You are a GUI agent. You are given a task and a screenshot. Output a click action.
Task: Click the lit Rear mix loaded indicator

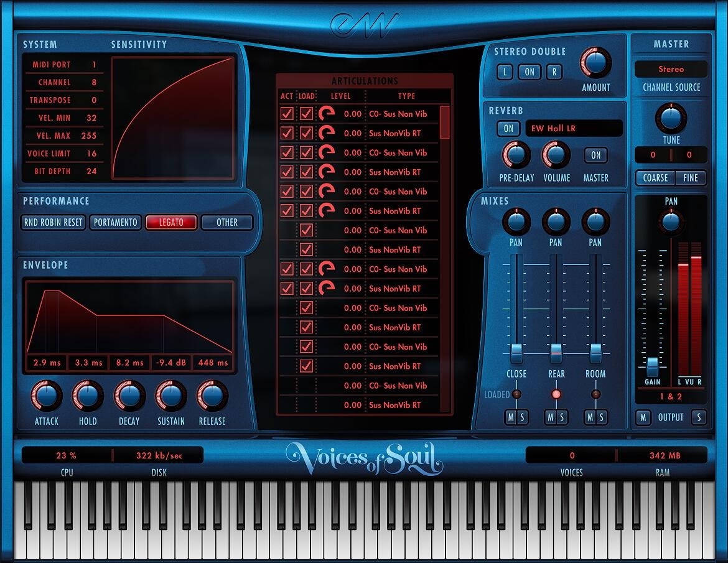(x=556, y=394)
